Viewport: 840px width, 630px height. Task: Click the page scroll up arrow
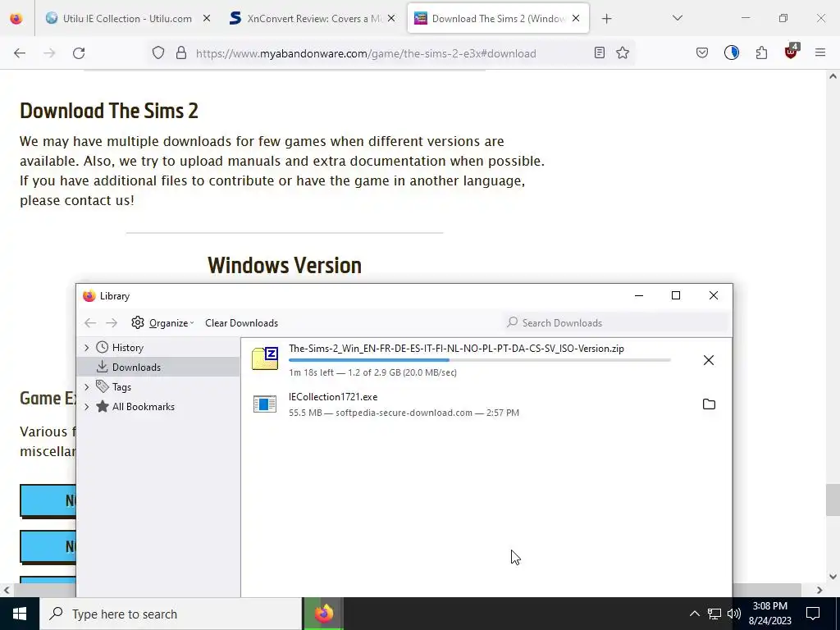pyautogui.click(x=833, y=76)
